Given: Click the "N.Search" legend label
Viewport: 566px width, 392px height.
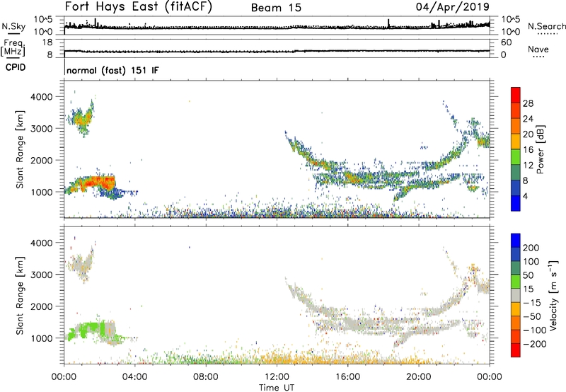Looking at the screenshot, I should (x=546, y=26).
